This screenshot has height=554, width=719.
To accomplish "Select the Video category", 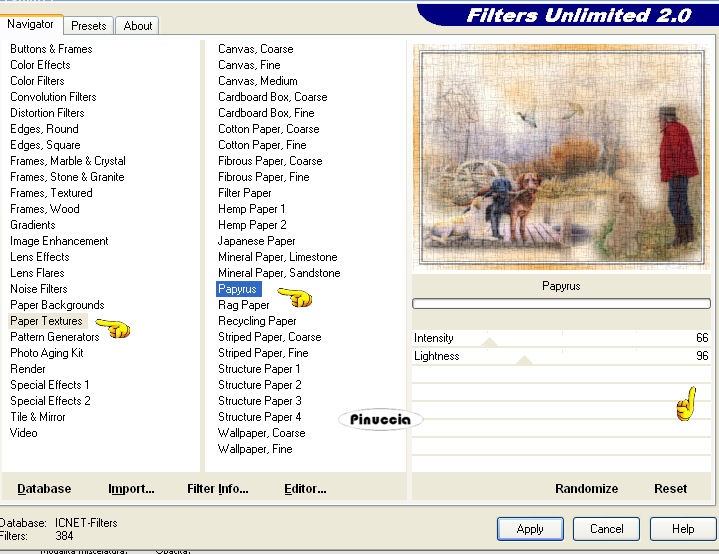I will click(x=23, y=433).
